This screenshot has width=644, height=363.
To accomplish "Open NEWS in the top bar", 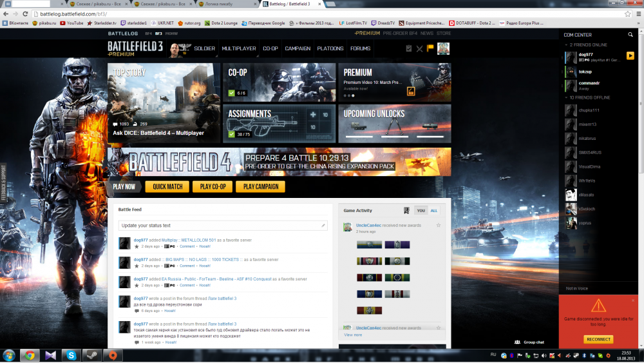I will coord(427,34).
